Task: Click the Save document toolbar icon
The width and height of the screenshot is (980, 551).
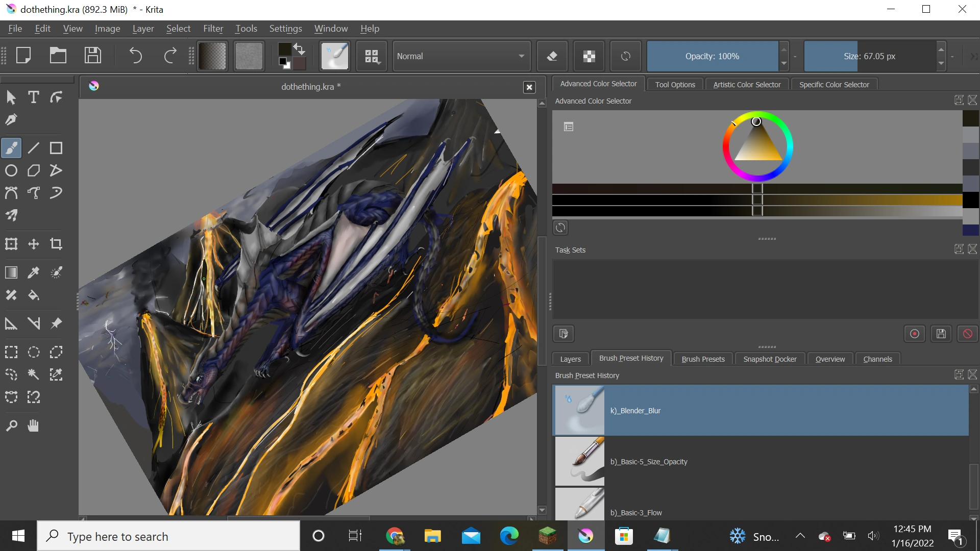Action: point(93,56)
